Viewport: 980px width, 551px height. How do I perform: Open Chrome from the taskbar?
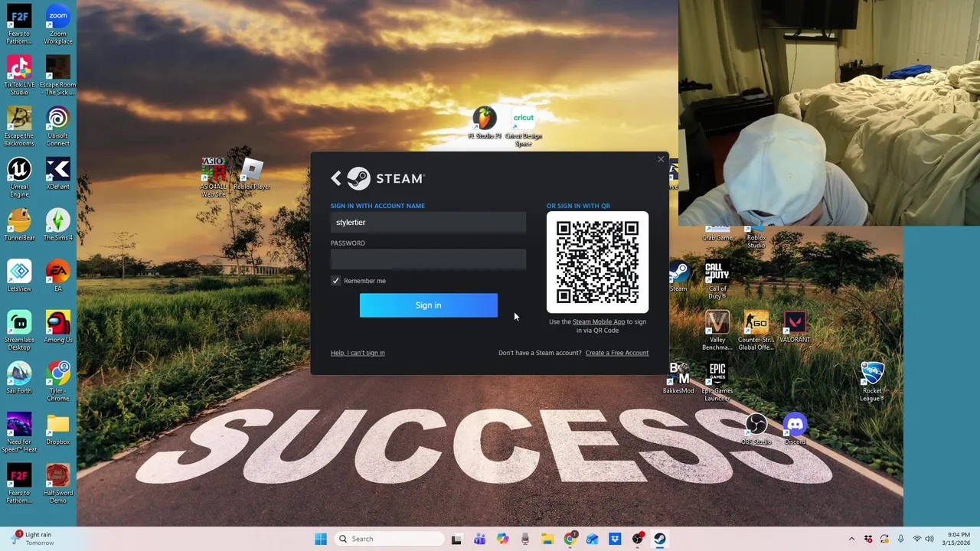(x=570, y=539)
